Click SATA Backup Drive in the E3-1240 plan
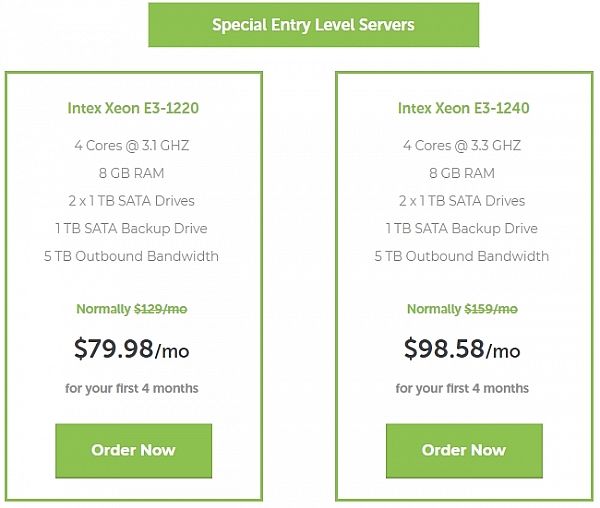The height and width of the screenshot is (508, 600). pos(462,228)
